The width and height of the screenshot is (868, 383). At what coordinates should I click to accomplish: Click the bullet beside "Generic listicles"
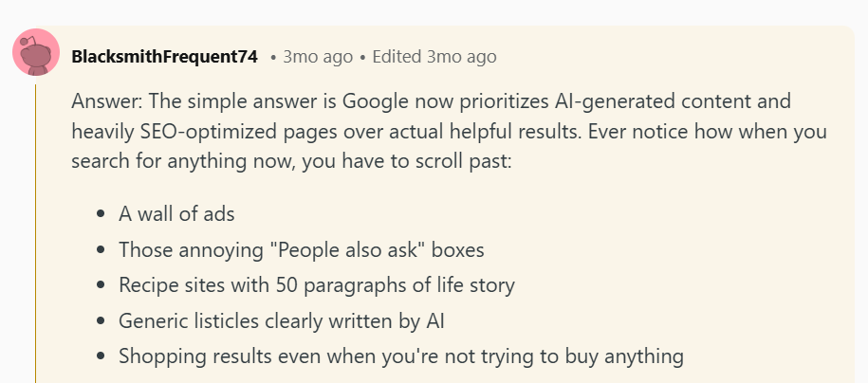[x=101, y=321]
